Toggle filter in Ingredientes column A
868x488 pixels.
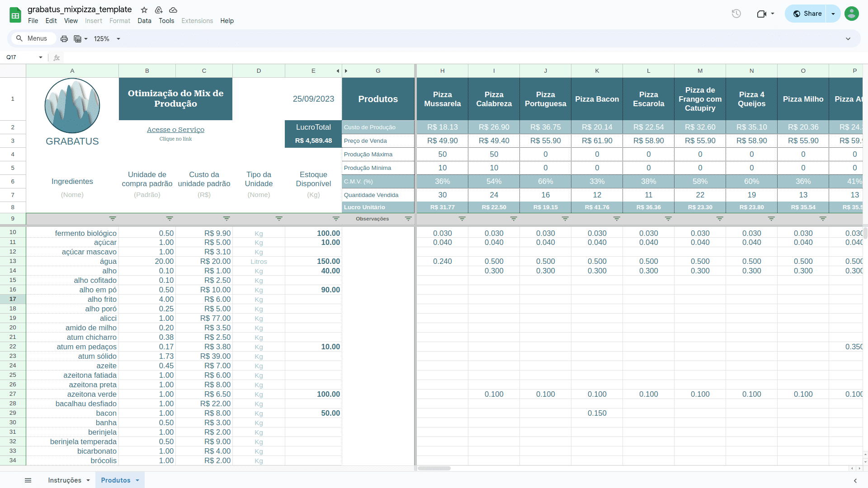click(x=113, y=219)
